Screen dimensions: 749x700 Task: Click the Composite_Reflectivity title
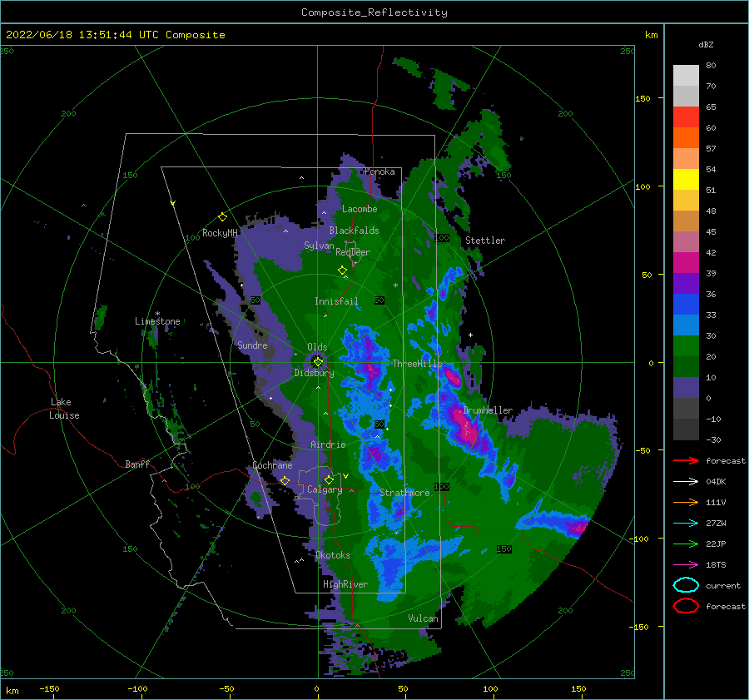(x=374, y=12)
